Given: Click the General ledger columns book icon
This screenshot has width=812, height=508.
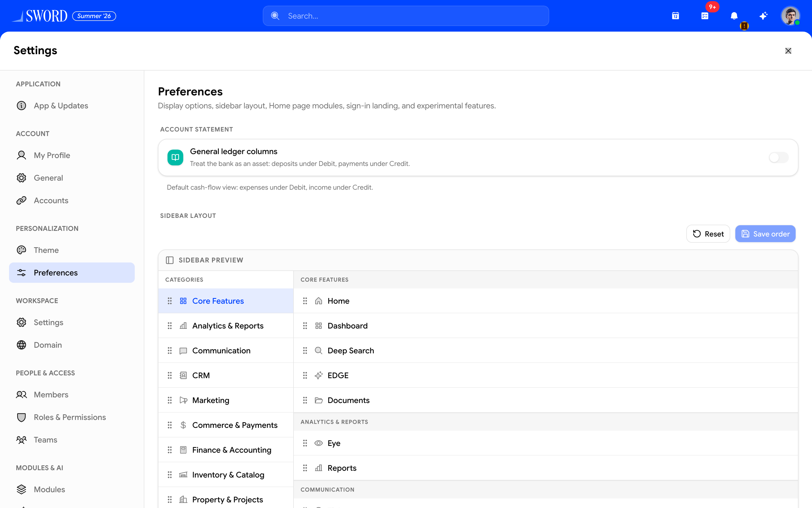Looking at the screenshot, I should 175,157.
